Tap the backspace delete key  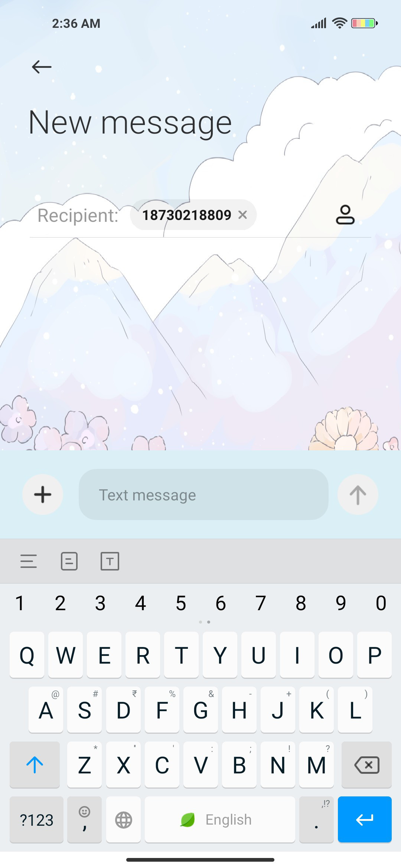(x=366, y=765)
